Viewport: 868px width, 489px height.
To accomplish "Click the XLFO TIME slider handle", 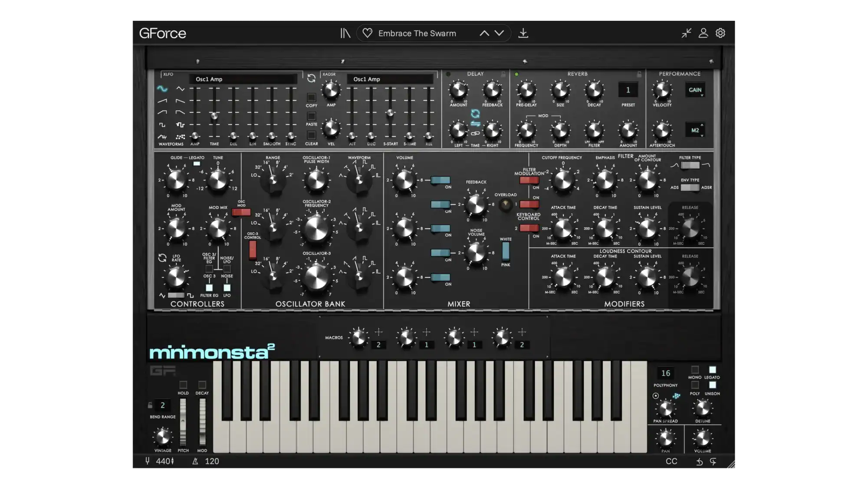I will tap(214, 116).
